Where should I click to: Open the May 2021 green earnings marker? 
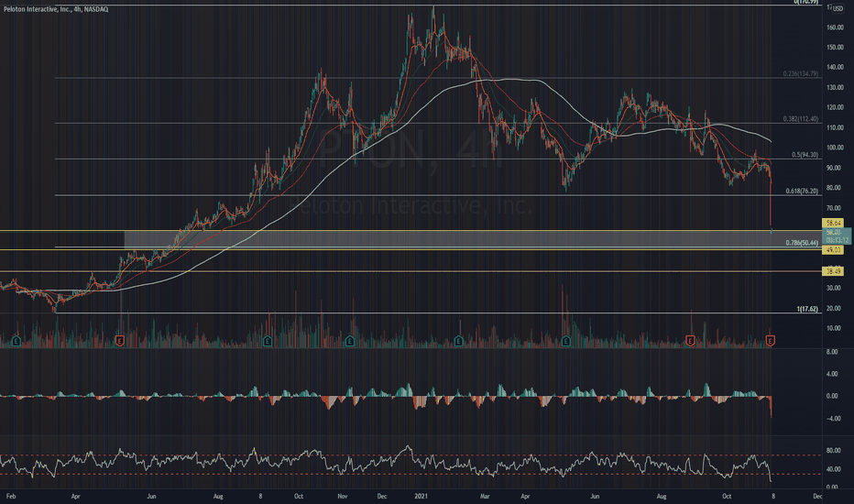click(566, 342)
